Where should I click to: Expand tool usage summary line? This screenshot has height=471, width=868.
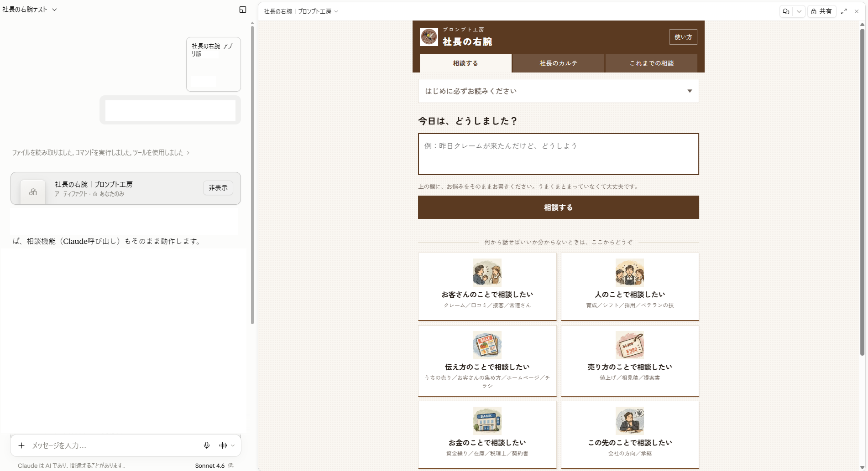(100, 153)
